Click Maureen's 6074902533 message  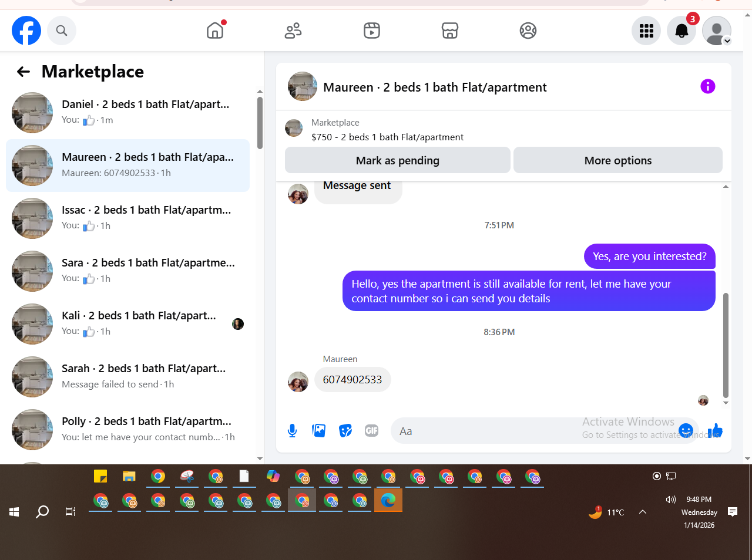[352, 380]
